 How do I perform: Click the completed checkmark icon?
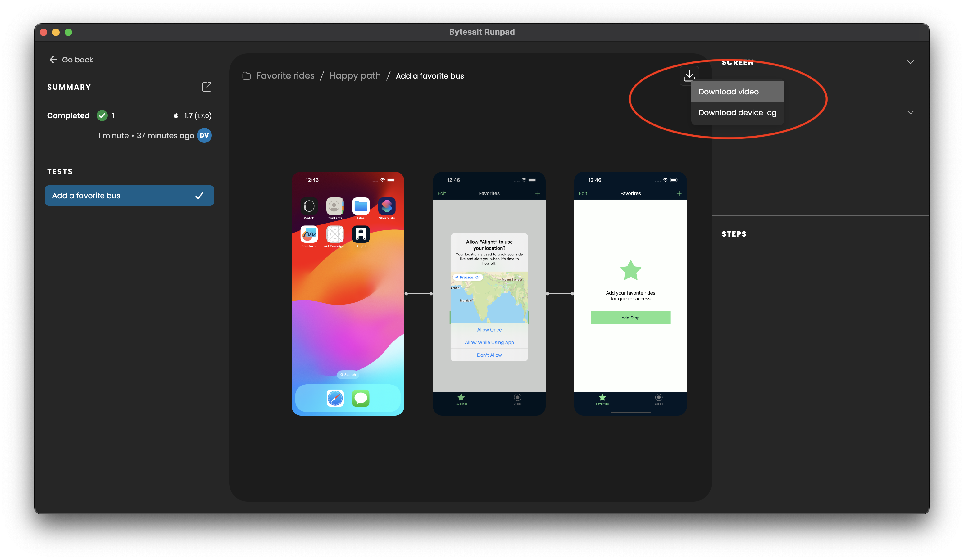click(x=101, y=115)
